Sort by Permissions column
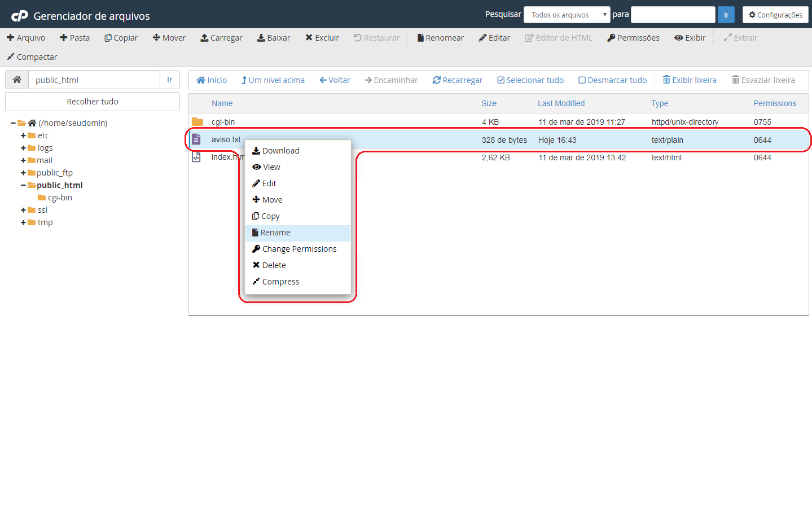Image resolution: width=812 pixels, height=508 pixels. point(775,103)
